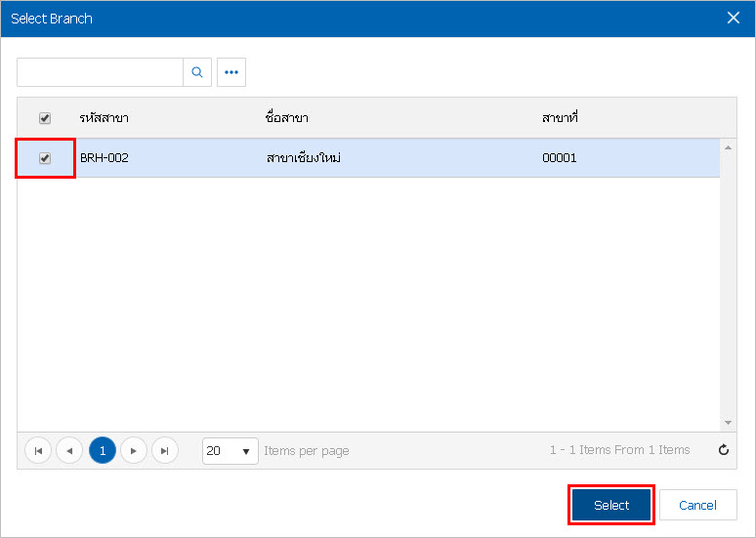Click the Select button
756x538 pixels.
point(611,505)
